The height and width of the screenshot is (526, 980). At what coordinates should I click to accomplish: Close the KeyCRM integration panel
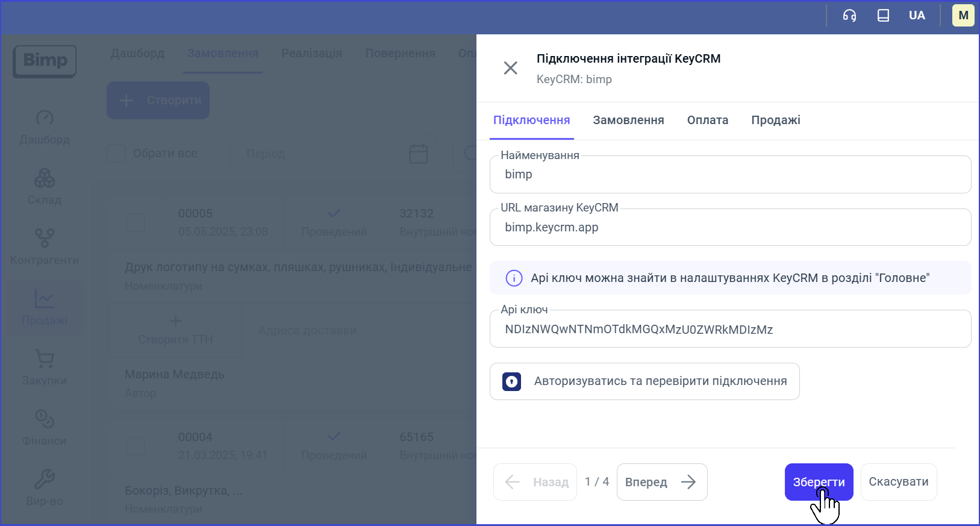510,68
